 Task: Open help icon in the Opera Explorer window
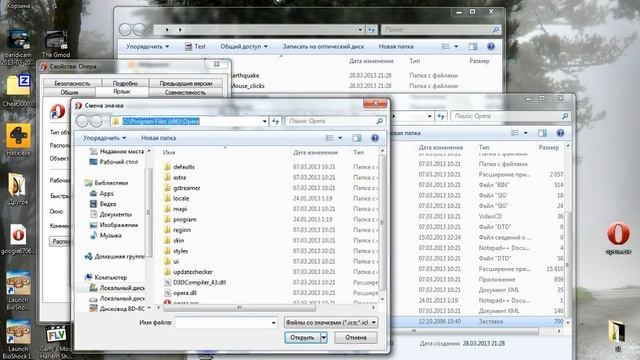point(560,133)
